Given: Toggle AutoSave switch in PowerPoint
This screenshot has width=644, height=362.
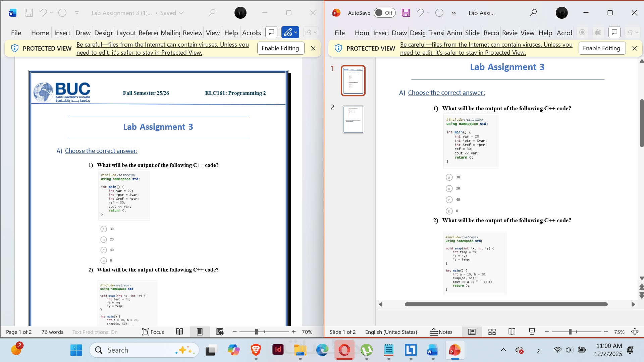Looking at the screenshot, I should click(384, 13).
